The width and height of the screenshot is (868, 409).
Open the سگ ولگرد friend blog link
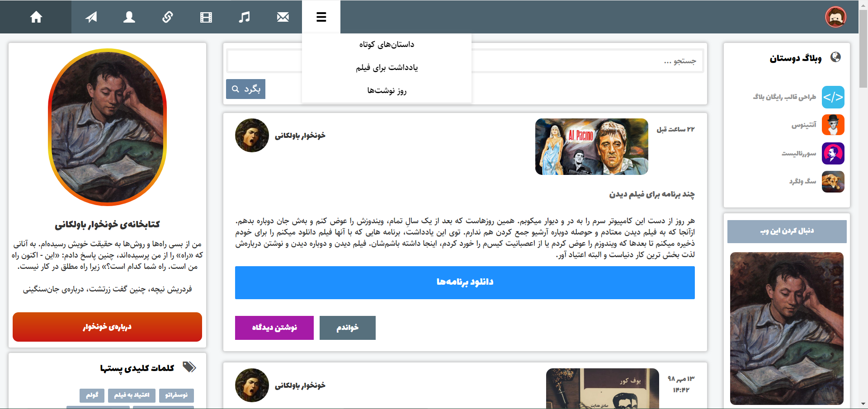[802, 181]
